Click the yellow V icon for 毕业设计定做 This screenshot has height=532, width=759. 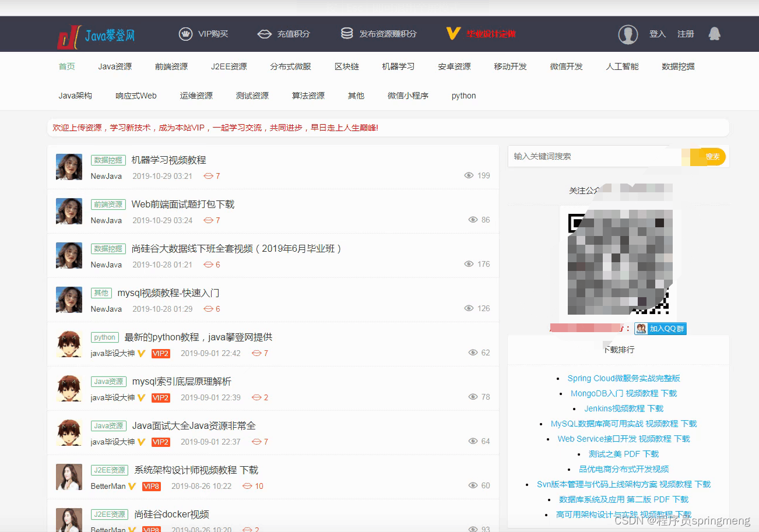453,34
